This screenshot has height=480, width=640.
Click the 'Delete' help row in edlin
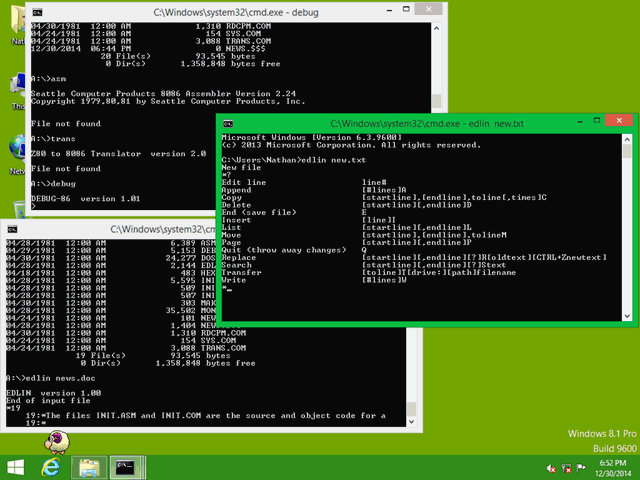point(347,205)
